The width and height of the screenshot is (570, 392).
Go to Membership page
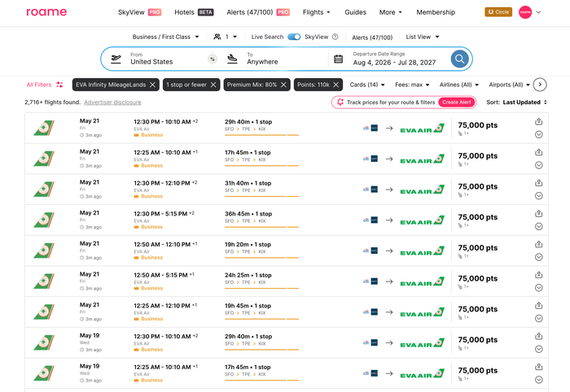click(436, 12)
